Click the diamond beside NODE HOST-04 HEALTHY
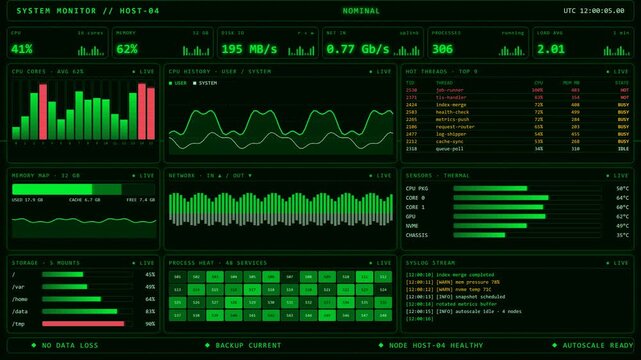 [x=381, y=345]
